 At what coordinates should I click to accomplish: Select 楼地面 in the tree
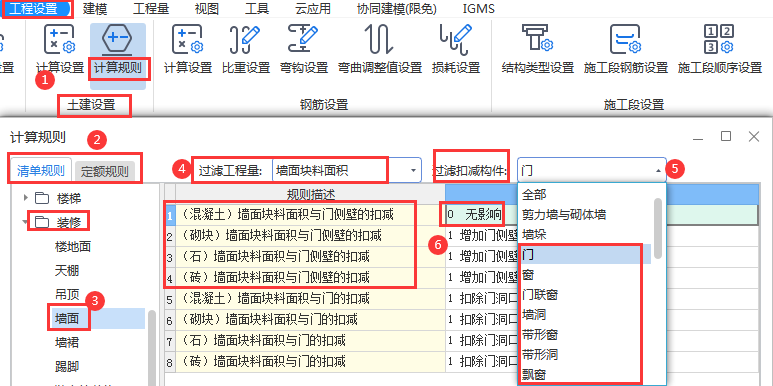[73, 247]
